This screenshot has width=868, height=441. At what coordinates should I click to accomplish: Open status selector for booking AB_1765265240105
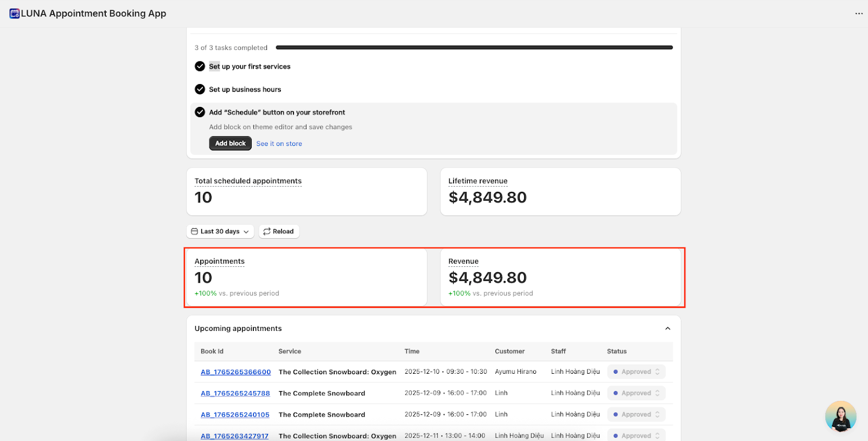click(x=636, y=414)
